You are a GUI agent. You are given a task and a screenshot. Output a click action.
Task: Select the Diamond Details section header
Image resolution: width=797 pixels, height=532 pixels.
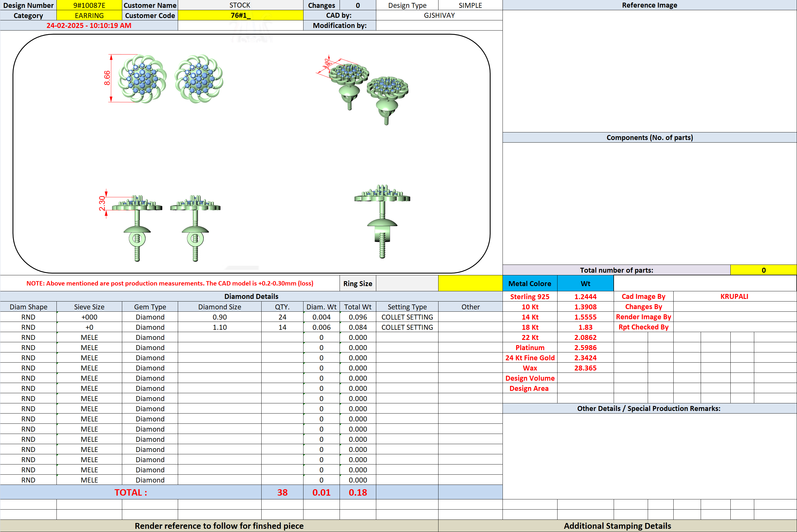click(251, 296)
